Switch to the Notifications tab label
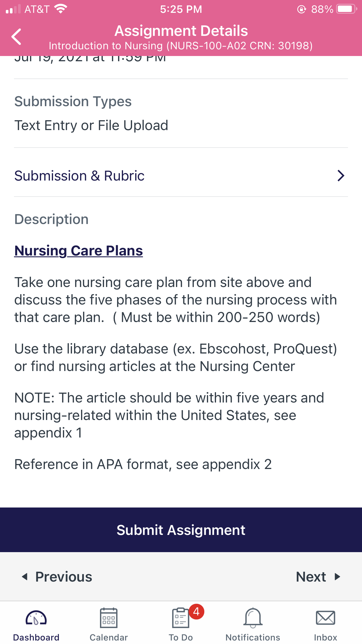This screenshot has width=362, height=644. [x=253, y=637]
